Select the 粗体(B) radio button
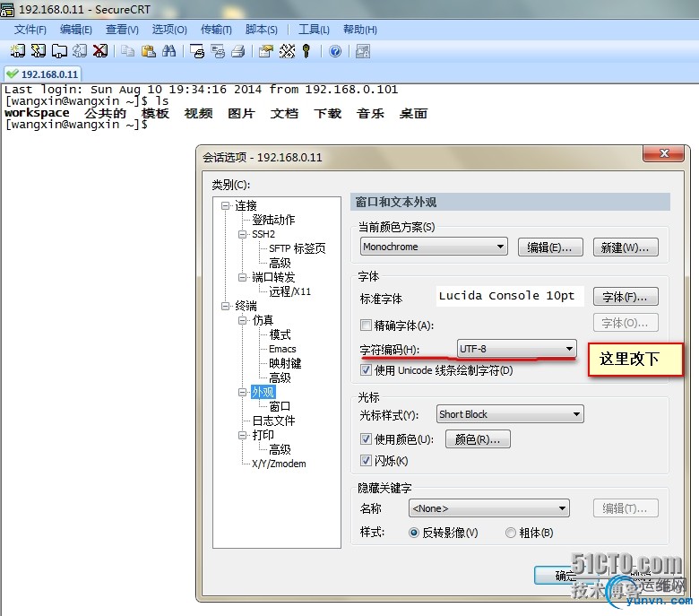The height and width of the screenshot is (616, 699). point(511,533)
